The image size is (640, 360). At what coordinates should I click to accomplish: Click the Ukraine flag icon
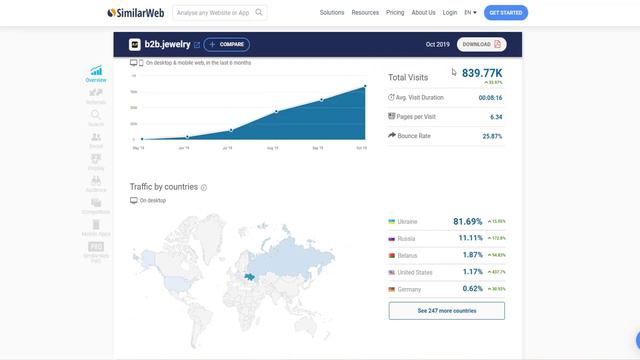392,222
